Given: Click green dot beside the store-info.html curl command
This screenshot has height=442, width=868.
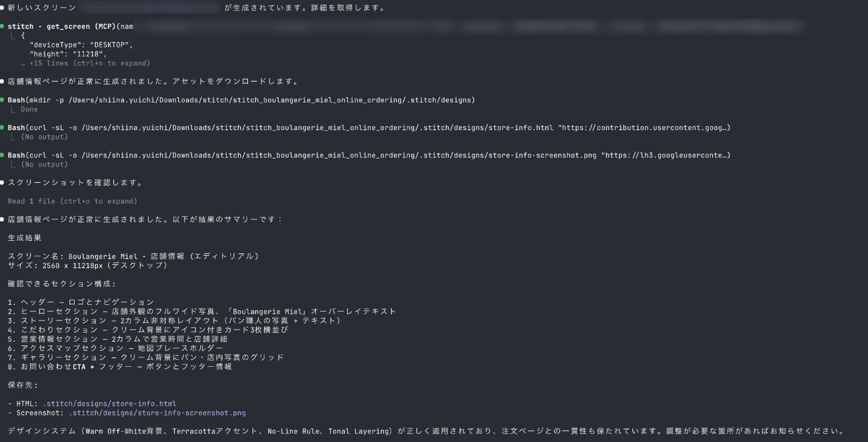Looking at the screenshot, I should click(2, 128).
